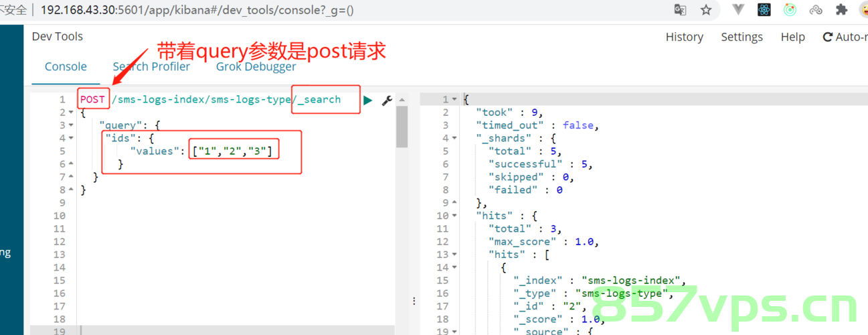The width and height of the screenshot is (868, 335).
Task: Click the "took" : 9 response line
Action: (x=509, y=113)
